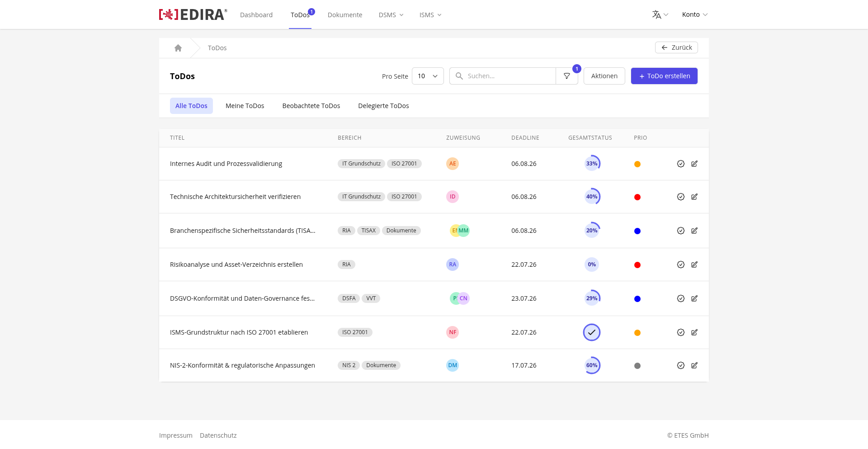Mark ISMS-Grundstruktur ToDo as done
The height and width of the screenshot is (449, 868).
click(681, 332)
